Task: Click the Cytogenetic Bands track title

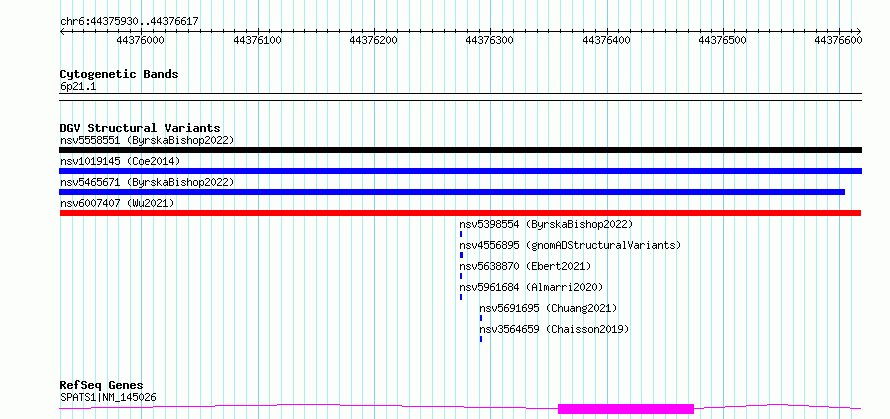Action: 119,74
